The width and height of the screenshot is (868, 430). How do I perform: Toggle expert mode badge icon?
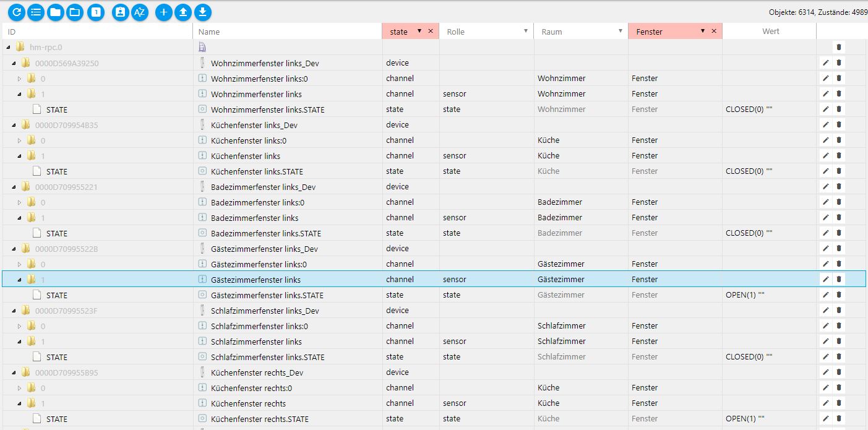coord(121,12)
